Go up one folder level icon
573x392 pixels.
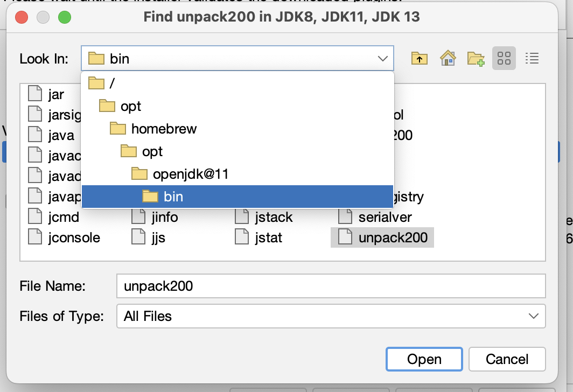coord(420,59)
